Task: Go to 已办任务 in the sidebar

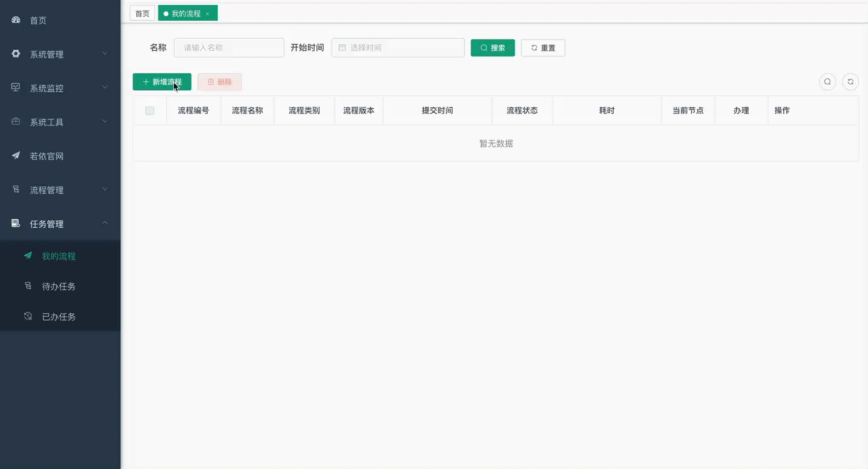Action: (61, 316)
